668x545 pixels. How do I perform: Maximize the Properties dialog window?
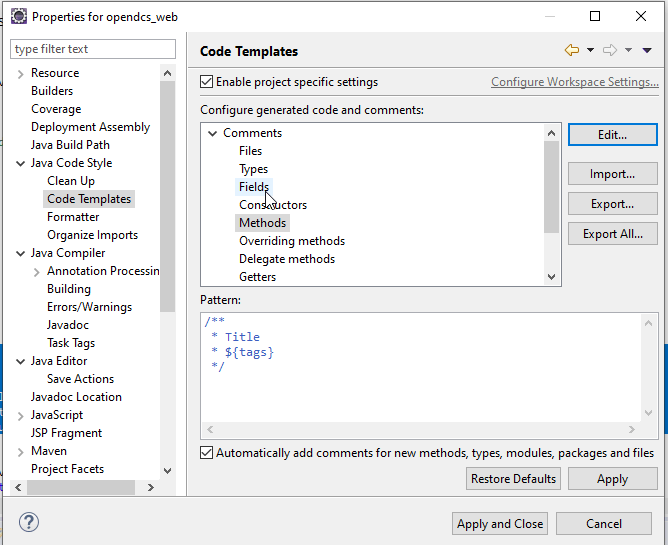595,16
